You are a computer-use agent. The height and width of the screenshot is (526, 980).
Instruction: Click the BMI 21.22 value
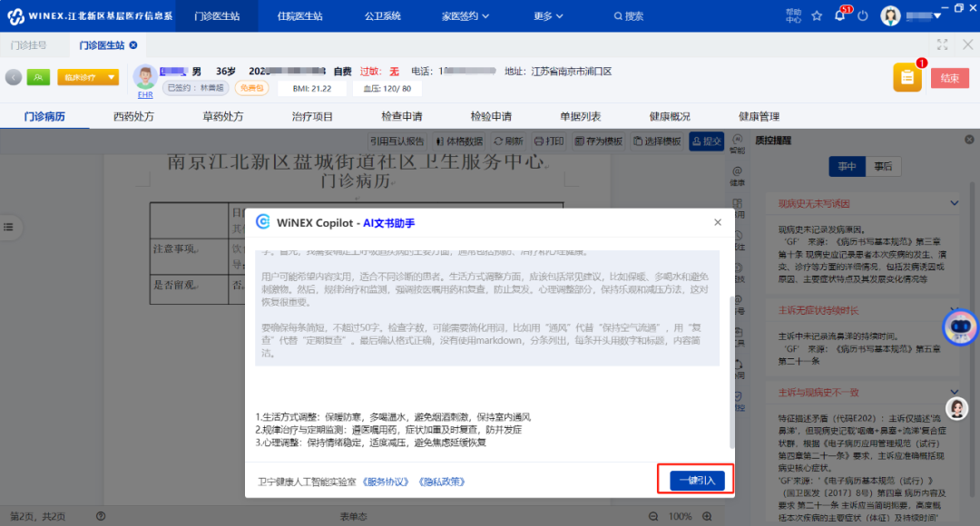pos(312,89)
